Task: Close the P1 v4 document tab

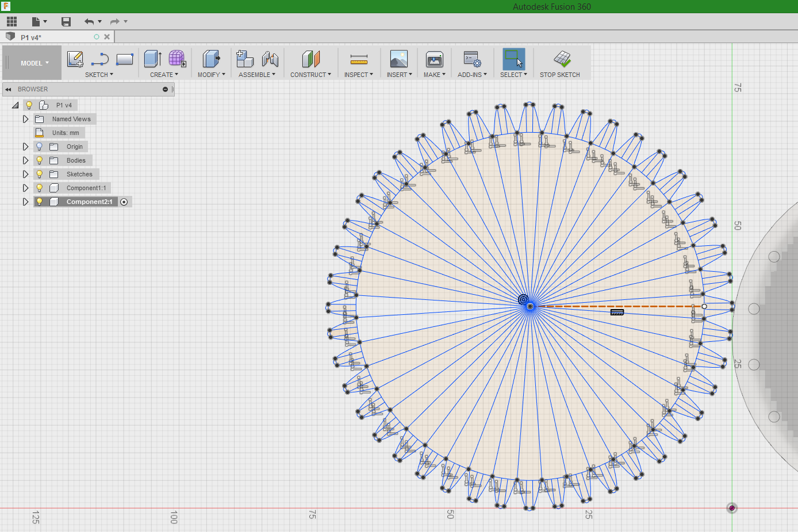Action: pos(107,37)
